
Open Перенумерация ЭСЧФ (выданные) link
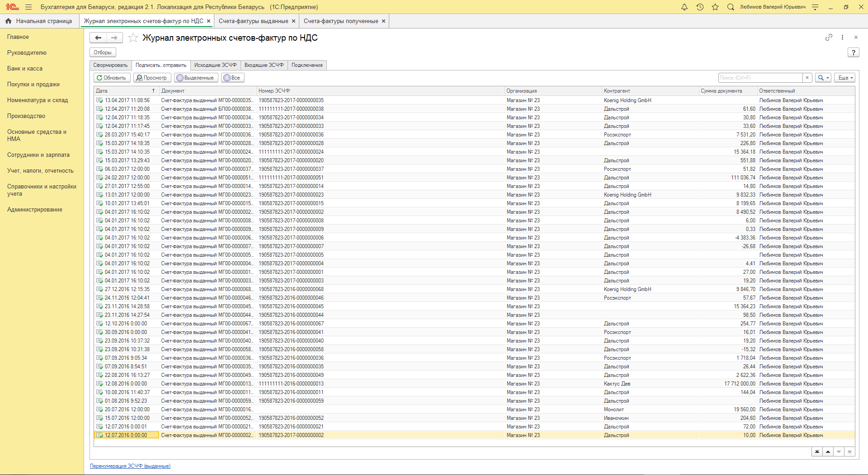[130, 466]
